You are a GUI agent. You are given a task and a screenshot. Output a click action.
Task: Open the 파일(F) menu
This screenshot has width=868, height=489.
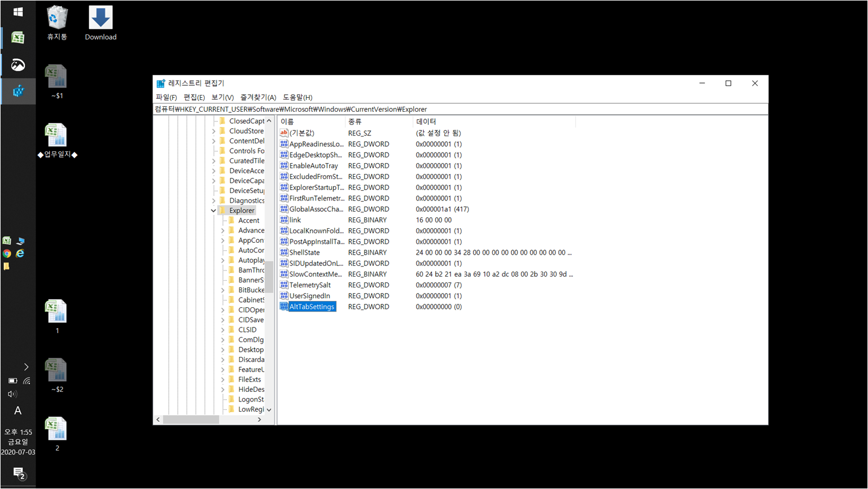pos(166,97)
